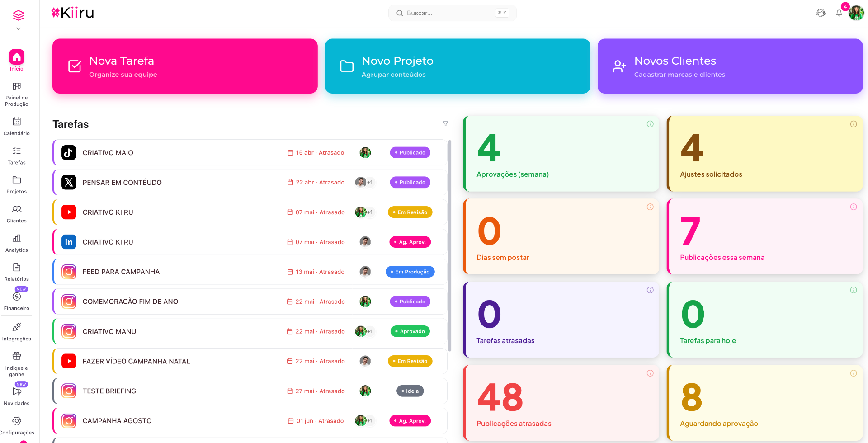This screenshot has height=443, width=868.
Task: Open Integrações plug icon in sidebar
Action: coord(17,327)
